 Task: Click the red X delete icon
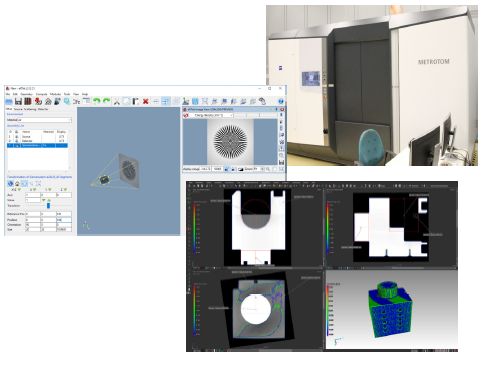pos(146,101)
